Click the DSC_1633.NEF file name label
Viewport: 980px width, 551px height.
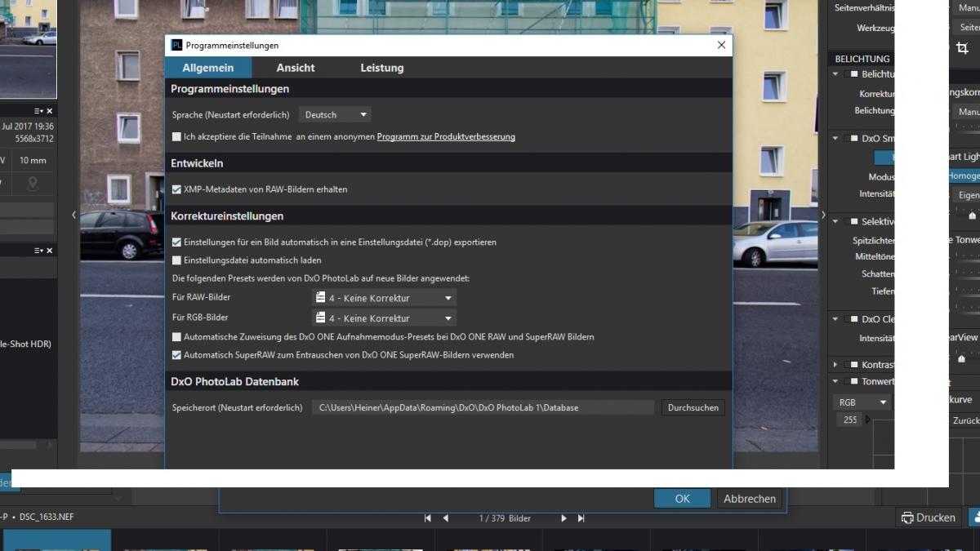pos(47,518)
